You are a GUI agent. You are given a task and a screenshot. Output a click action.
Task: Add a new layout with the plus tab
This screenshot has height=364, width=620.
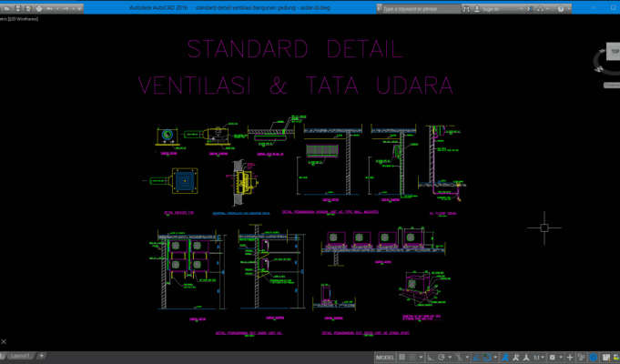click(41, 356)
